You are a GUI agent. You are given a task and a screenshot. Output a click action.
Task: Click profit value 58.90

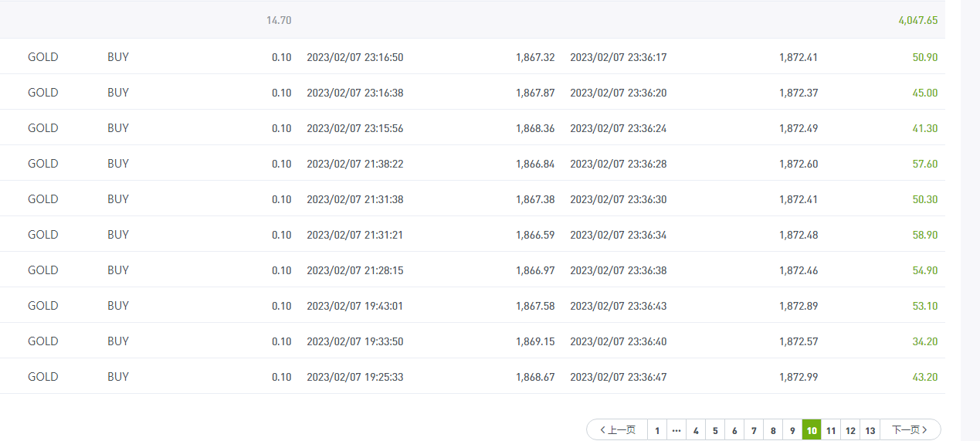point(925,235)
